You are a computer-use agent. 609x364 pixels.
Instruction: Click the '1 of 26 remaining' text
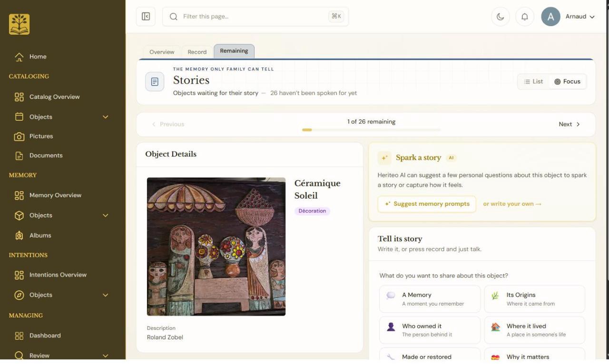pos(371,122)
